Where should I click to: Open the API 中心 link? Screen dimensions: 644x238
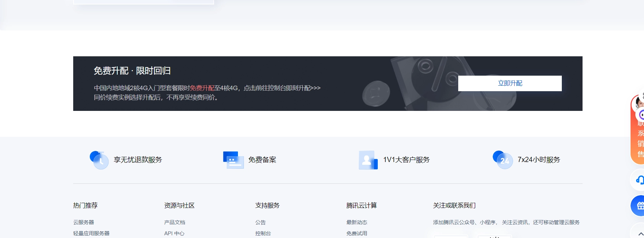click(x=174, y=233)
